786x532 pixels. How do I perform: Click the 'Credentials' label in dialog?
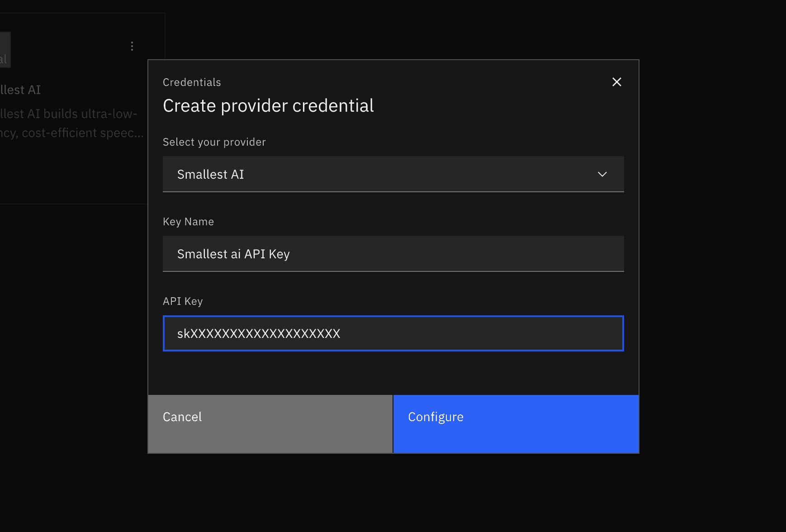coord(192,82)
